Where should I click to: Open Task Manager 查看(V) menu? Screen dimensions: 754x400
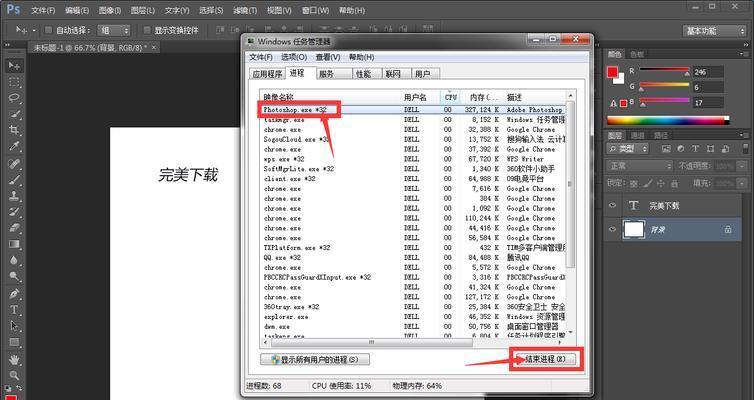pos(328,57)
